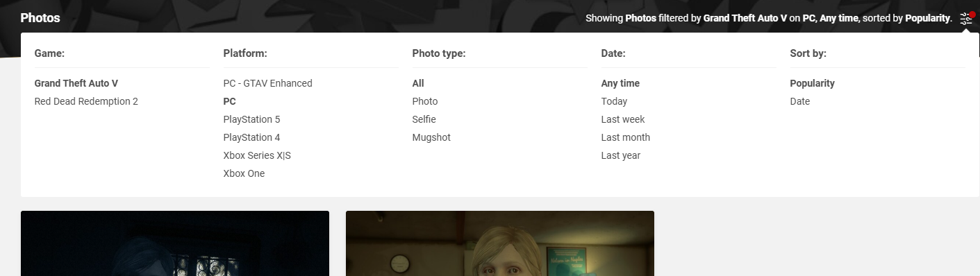Select Xbox One platform filter

[x=244, y=173]
